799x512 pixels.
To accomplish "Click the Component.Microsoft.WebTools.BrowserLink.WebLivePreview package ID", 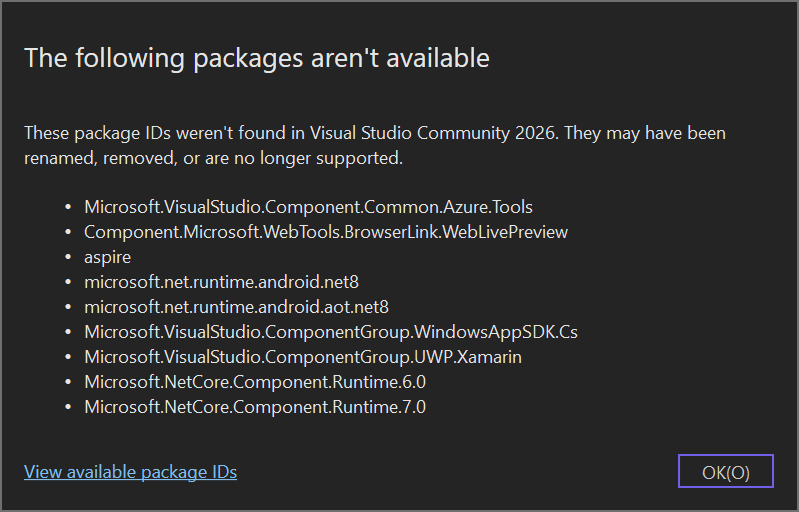I will 326,232.
